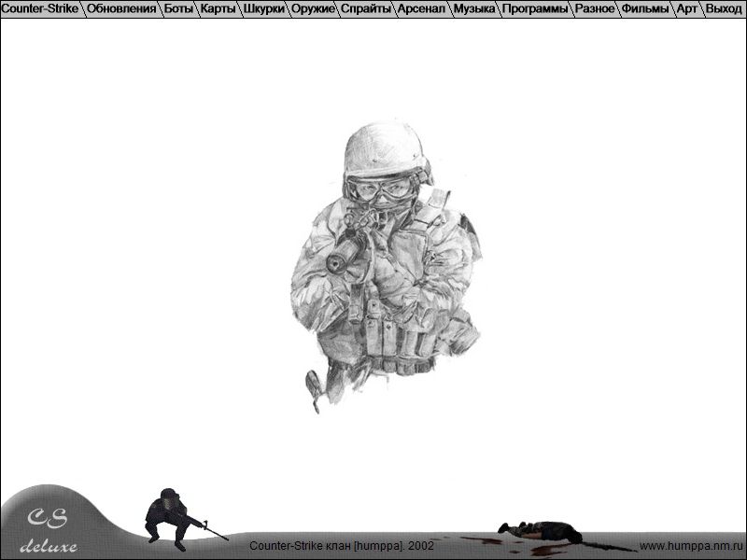Open the Спрайты tab
The width and height of the screenshot is (747, 560).
tap(366, 8)
